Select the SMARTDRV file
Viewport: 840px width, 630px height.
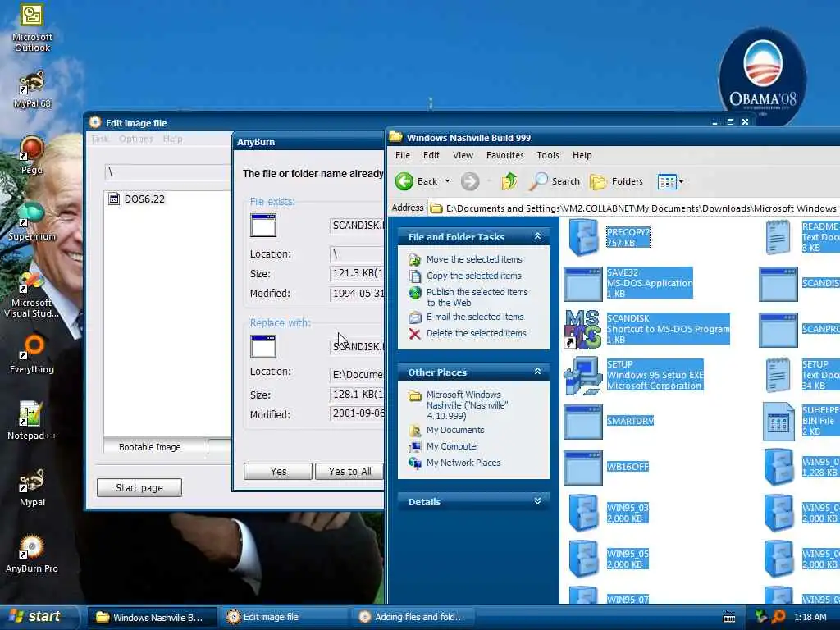pyautogui.click(x=609, y=421)
